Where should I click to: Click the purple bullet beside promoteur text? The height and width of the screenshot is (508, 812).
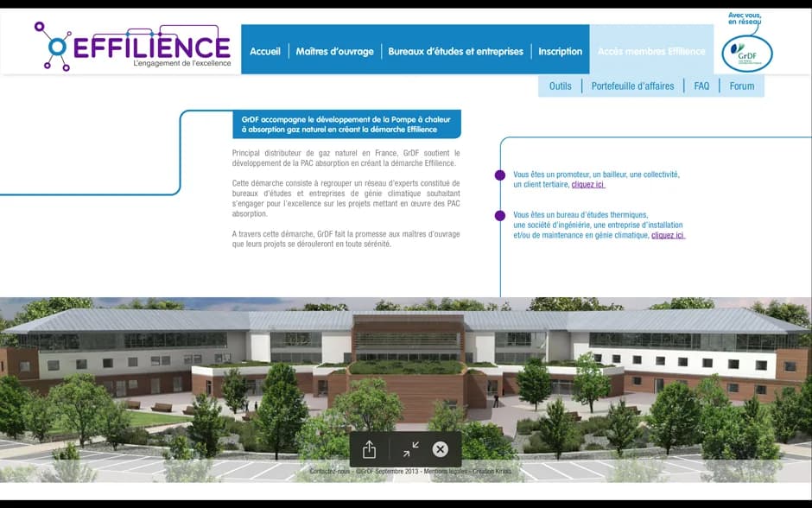click(x=500, y=175)
